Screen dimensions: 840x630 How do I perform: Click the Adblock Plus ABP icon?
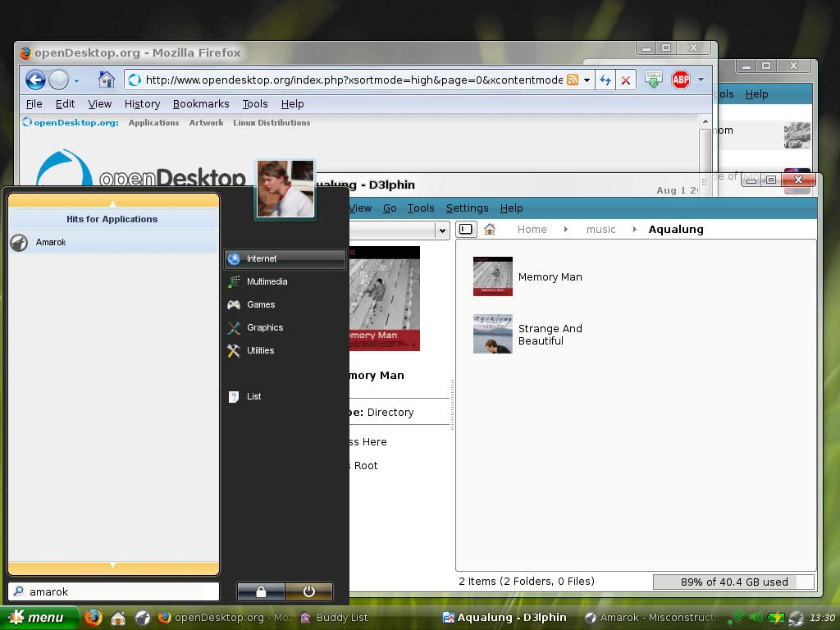[x=680, y=80]
